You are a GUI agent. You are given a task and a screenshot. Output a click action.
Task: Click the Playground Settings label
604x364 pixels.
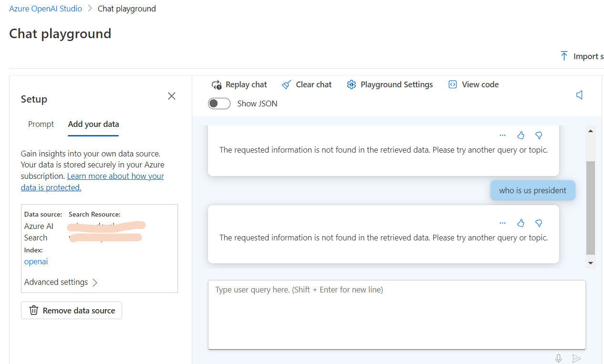[397, 84]
